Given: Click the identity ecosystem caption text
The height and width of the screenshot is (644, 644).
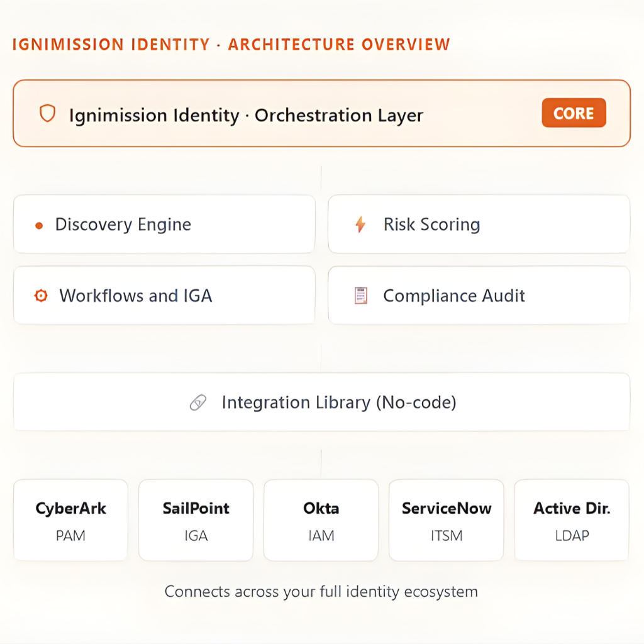Looking at the screenshot, I should coord(321,592).
